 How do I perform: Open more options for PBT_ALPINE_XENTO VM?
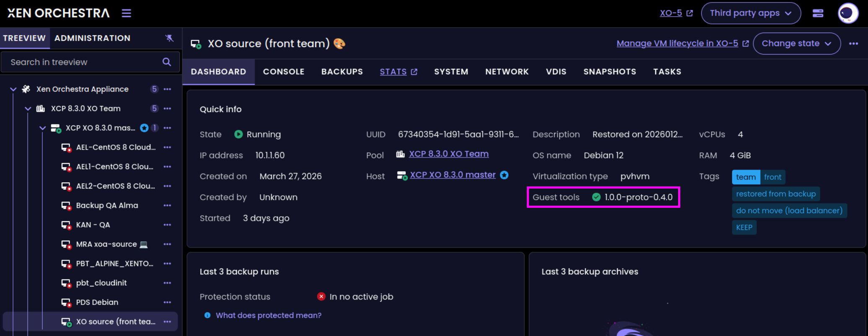pos(168,264)
